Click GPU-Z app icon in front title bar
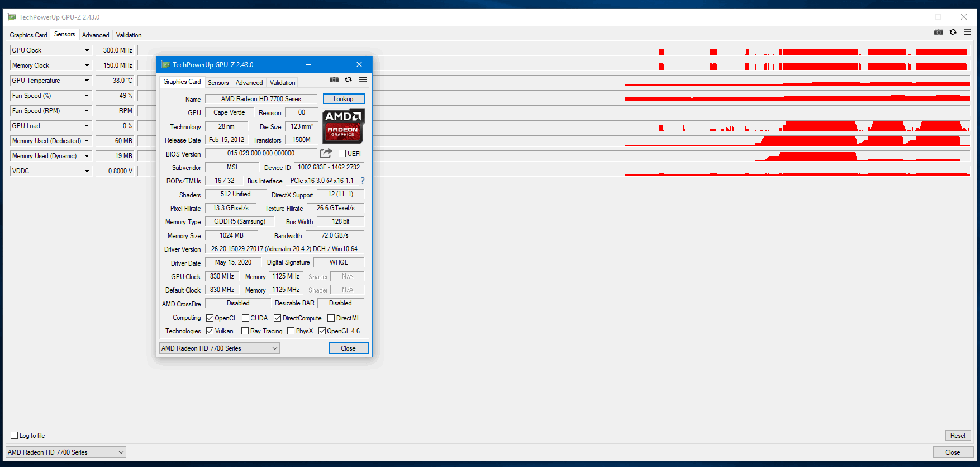This screenshot has height=467, width=980. tap(165, 64)
